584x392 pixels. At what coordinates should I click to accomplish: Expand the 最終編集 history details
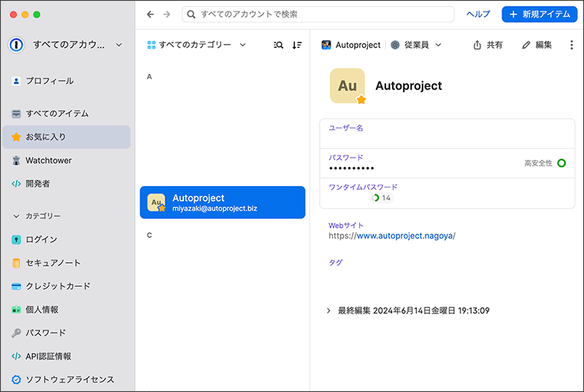tap(328, 311)
